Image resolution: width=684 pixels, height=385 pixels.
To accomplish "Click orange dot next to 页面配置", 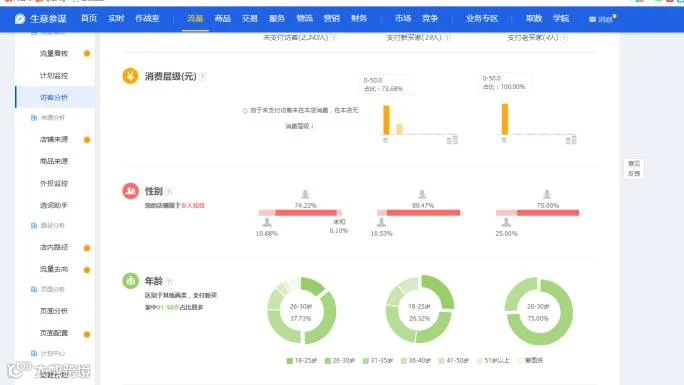I will [87, 334].
